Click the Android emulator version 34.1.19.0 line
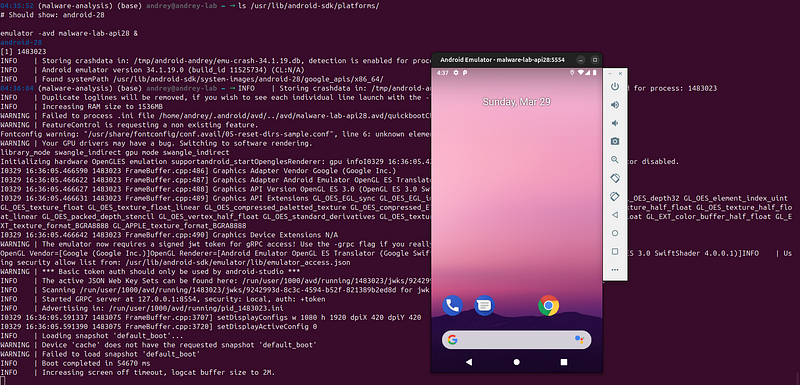The width and height of the screenshot is (800, 385). coord(152,70)
